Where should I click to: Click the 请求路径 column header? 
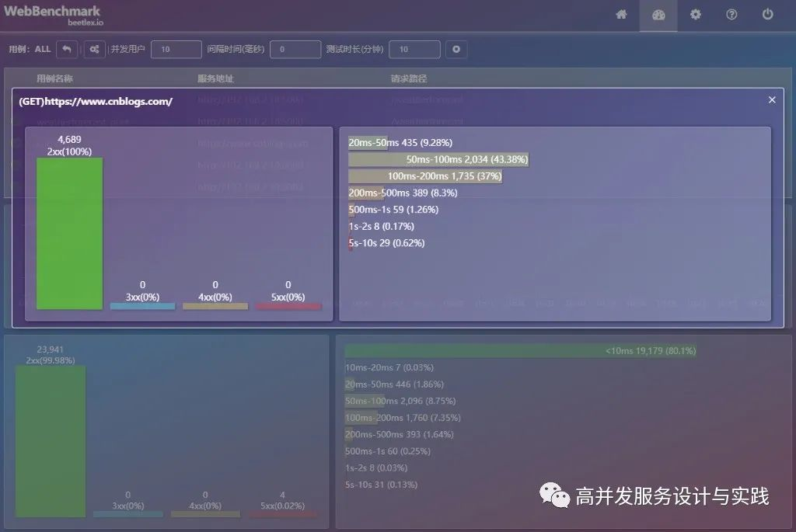(x=409, y=78)
